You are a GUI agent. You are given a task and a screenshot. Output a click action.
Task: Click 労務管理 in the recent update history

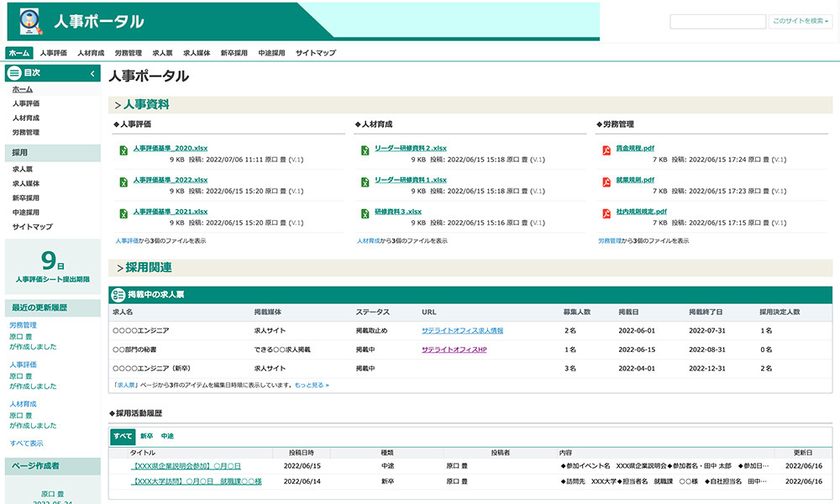(23, 325)
